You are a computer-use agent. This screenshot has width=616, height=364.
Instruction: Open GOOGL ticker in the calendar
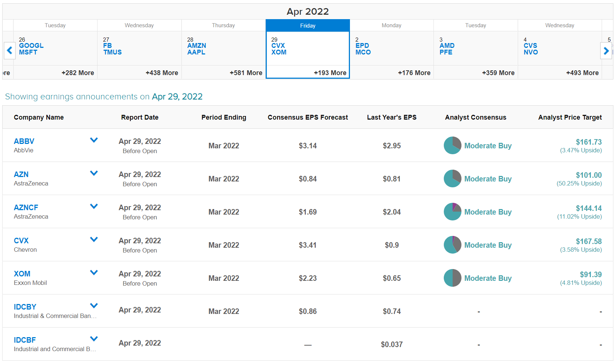pyautogui.click(x=31, y=46)
